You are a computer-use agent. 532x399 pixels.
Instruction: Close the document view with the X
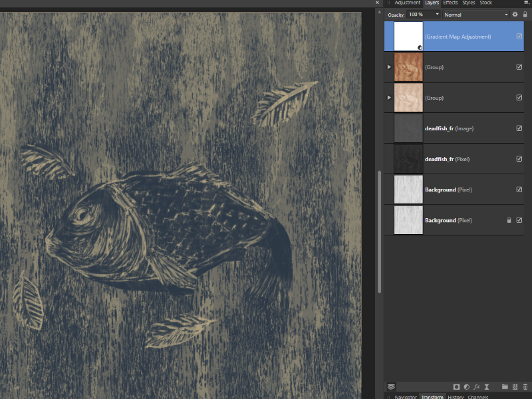click(x=377, y=3)
